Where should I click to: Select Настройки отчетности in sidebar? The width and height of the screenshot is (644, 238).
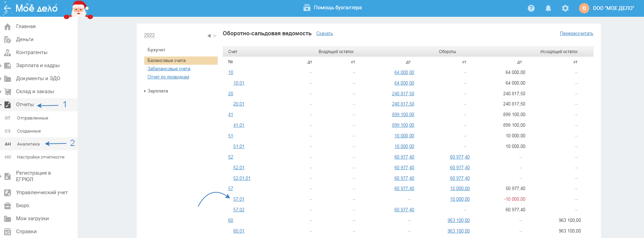click(x=41, y=157)
